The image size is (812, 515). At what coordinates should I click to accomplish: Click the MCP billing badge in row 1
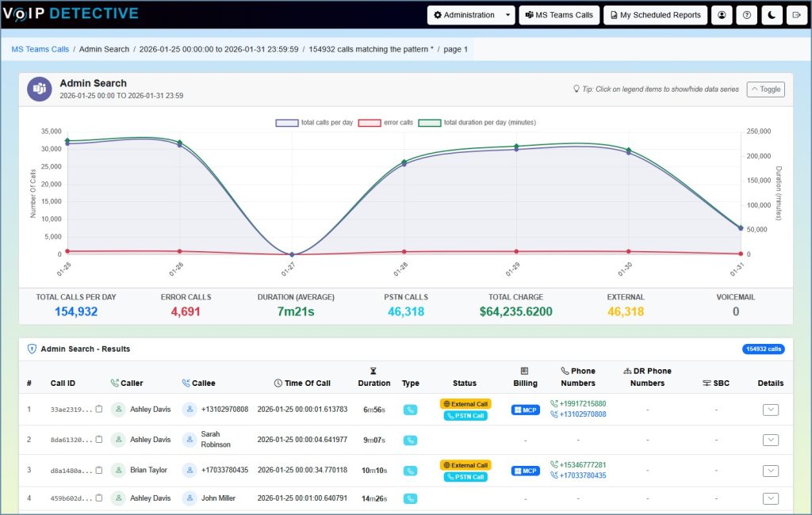tap(525, 410)
